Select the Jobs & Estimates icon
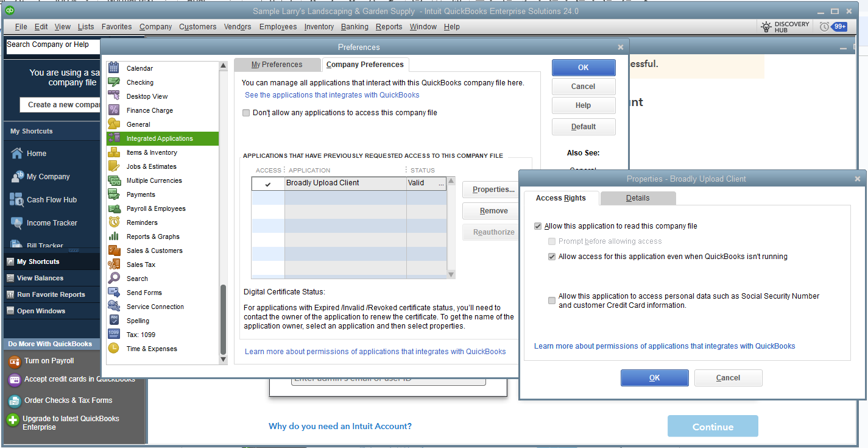Screen dimensions: 868x448 (x=114, y=166)
